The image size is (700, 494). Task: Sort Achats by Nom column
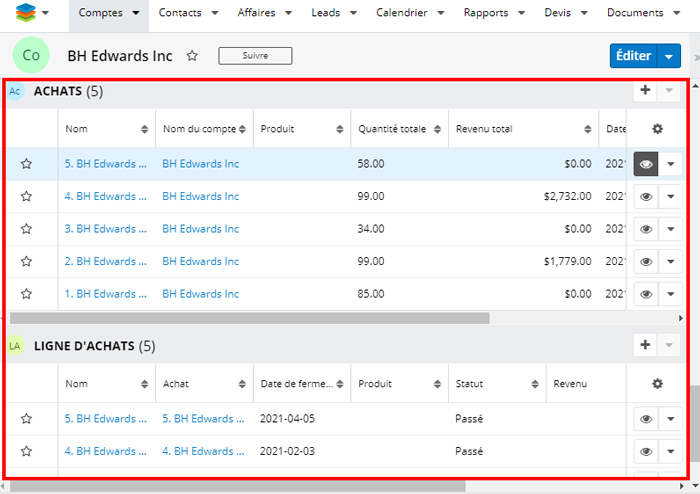pos(144,129)
